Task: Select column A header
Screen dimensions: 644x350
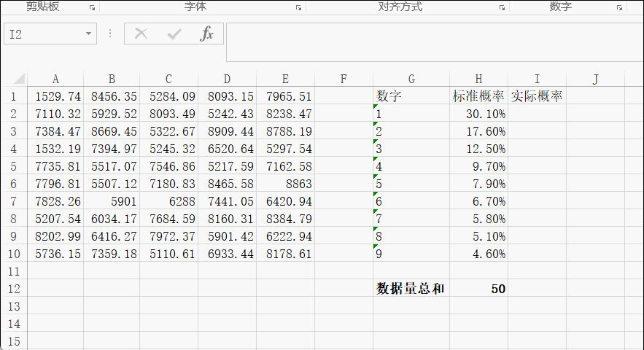Action: (55, 79)
